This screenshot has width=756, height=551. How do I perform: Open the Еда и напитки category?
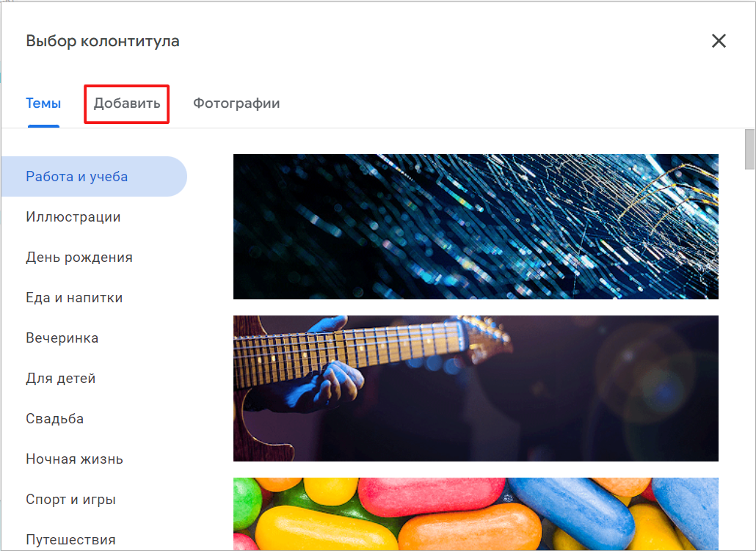click(75, 297)
